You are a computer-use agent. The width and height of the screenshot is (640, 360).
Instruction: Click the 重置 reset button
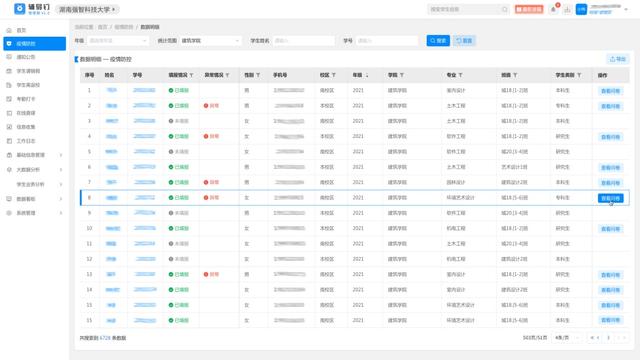tap(464, 41)
